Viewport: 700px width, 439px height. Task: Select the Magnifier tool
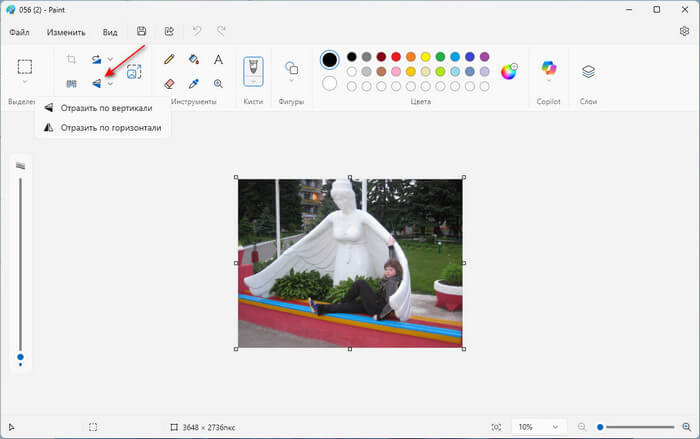218,84
